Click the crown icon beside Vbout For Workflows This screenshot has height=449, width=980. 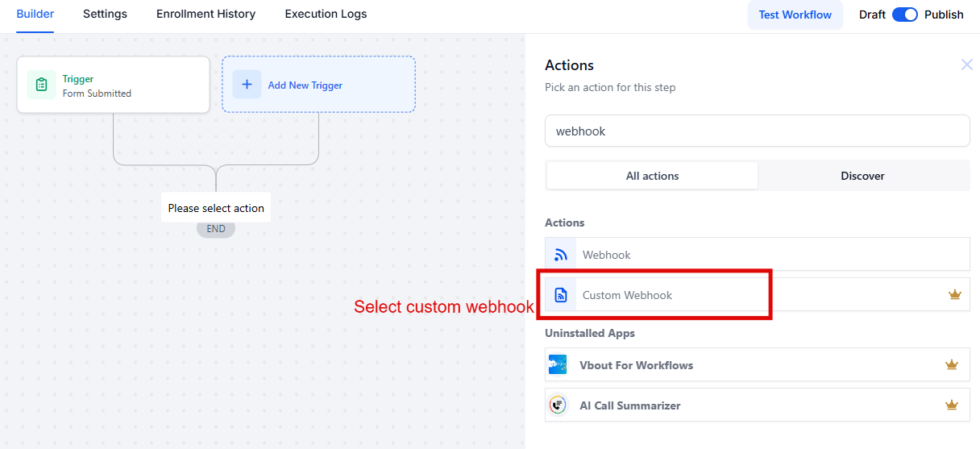(952, 364)
